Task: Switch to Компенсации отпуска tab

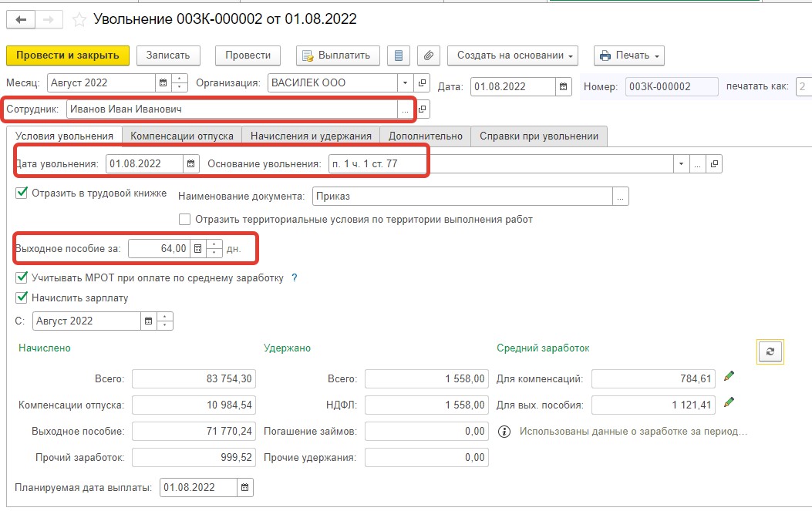Action: coord(182,136)
